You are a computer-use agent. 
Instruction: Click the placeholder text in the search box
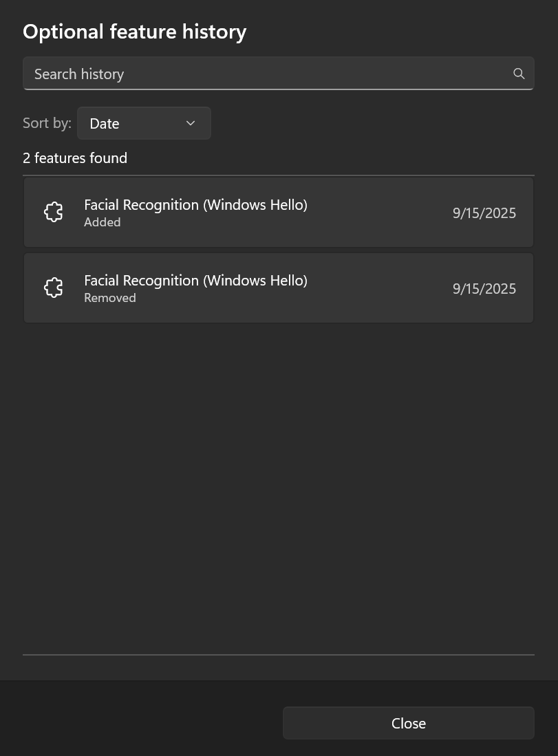pos(79,73)
